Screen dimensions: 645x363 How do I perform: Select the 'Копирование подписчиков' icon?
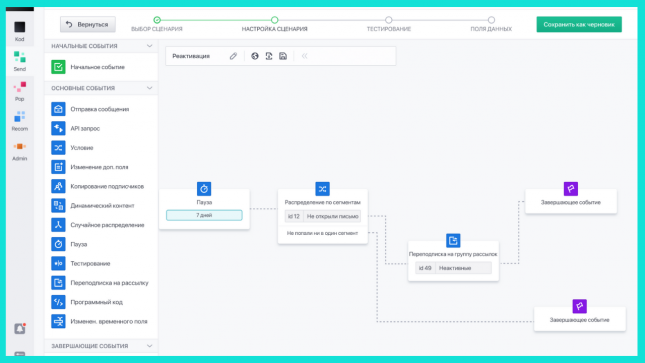[x=58, y=186]
